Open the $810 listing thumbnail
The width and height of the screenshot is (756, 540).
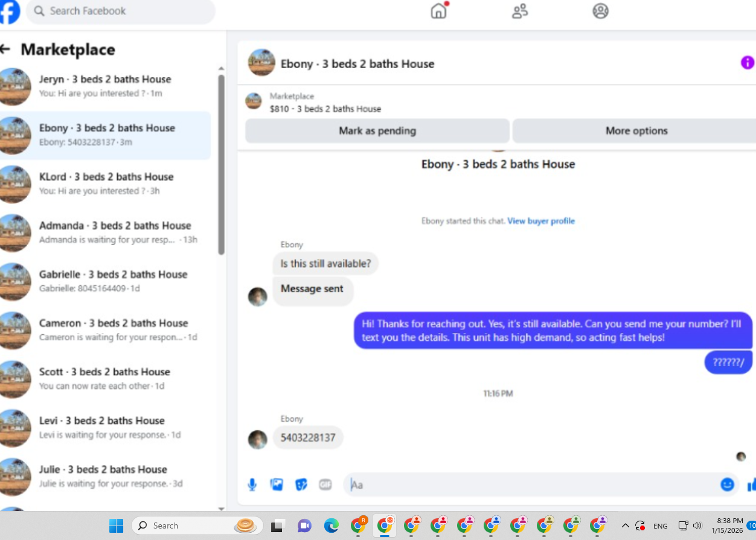click(x=254, y=101)
